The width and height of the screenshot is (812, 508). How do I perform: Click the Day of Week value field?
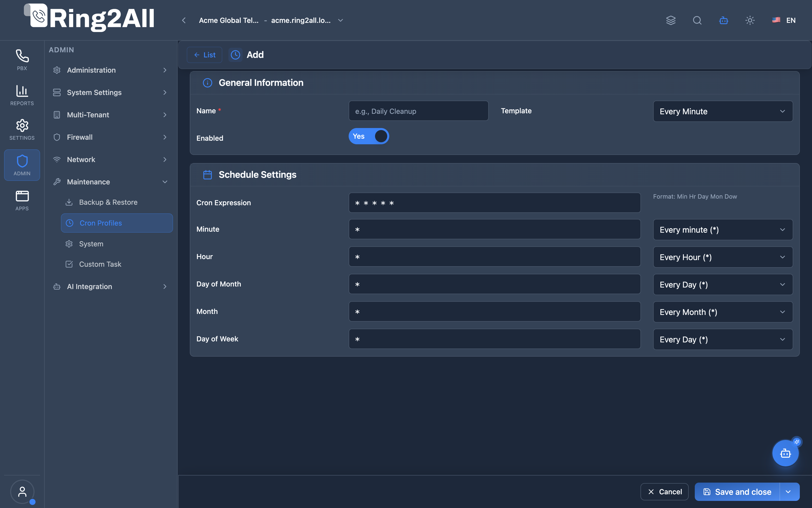(495, 339)
